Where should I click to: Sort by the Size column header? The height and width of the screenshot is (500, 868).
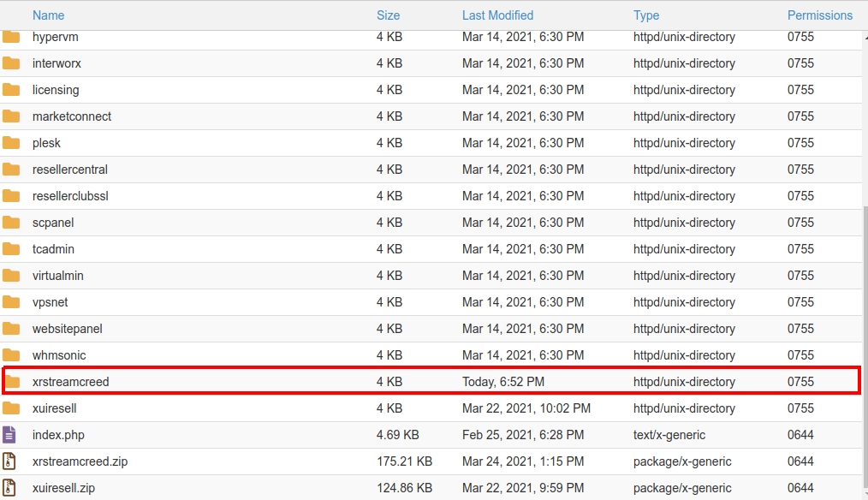pyautogui.click(x=388, y=15)
